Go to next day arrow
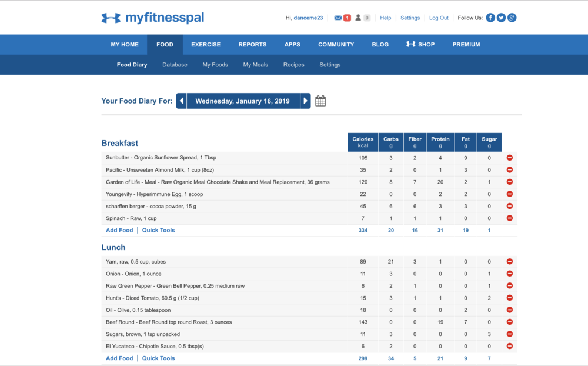This screenshot has width=588, height=366. coord(305,101)
